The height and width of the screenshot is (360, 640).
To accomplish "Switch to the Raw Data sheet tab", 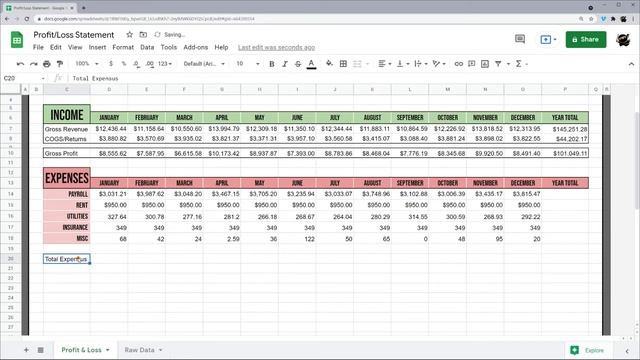I will coord(139,350).
